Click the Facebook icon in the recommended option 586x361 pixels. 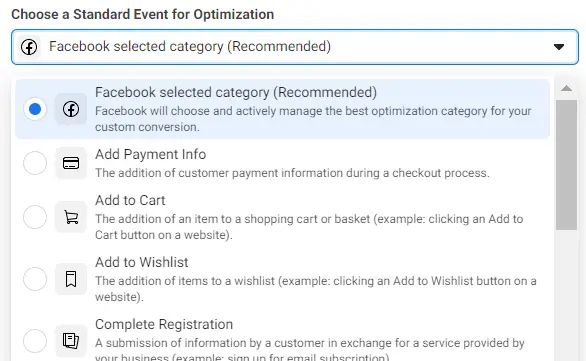[71, 109]
